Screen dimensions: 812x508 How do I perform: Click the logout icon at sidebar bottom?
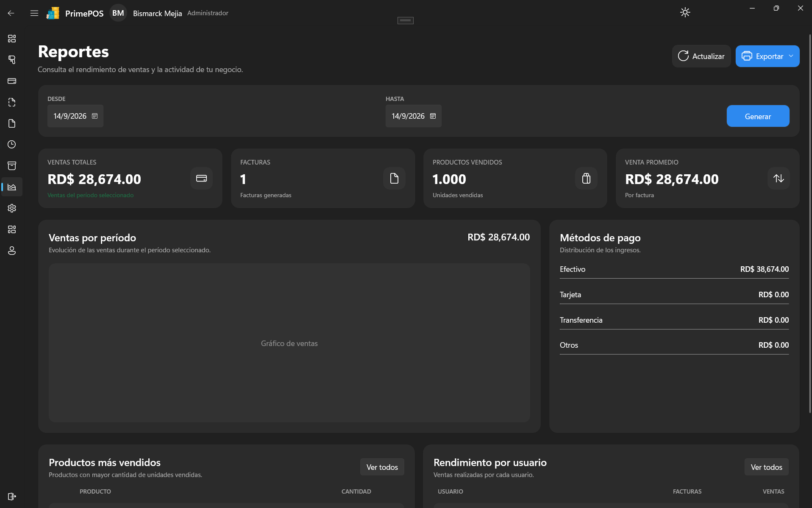(12, 497)
